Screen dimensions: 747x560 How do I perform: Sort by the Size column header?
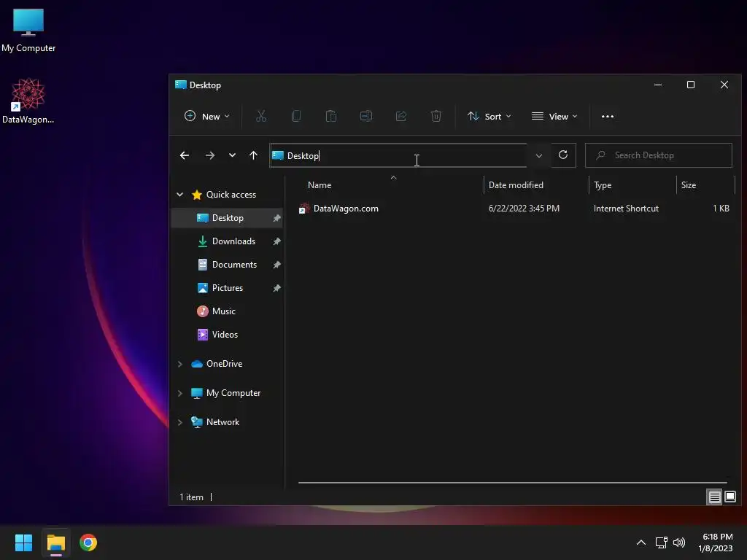coord(689,185)
